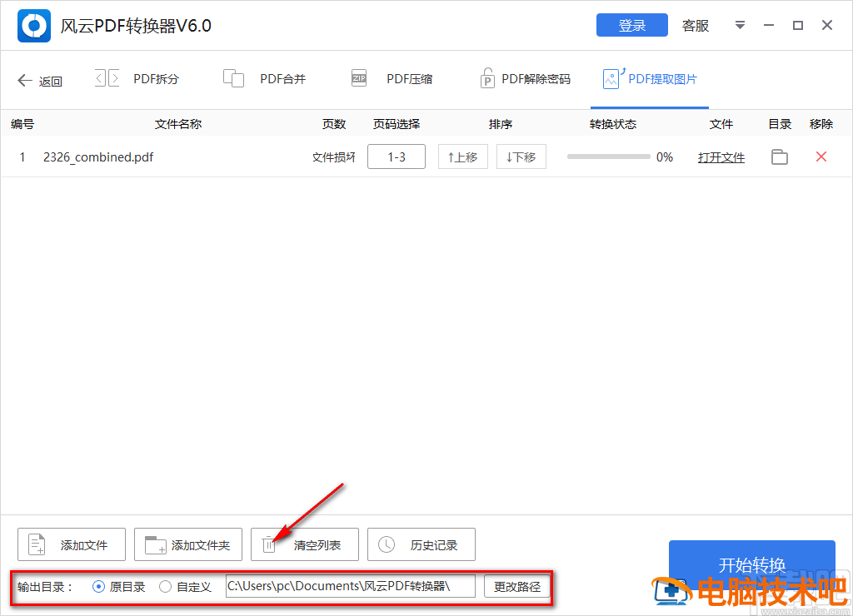Click the 编号 column header
Screen dimensions: 853x616
point(22,124)
